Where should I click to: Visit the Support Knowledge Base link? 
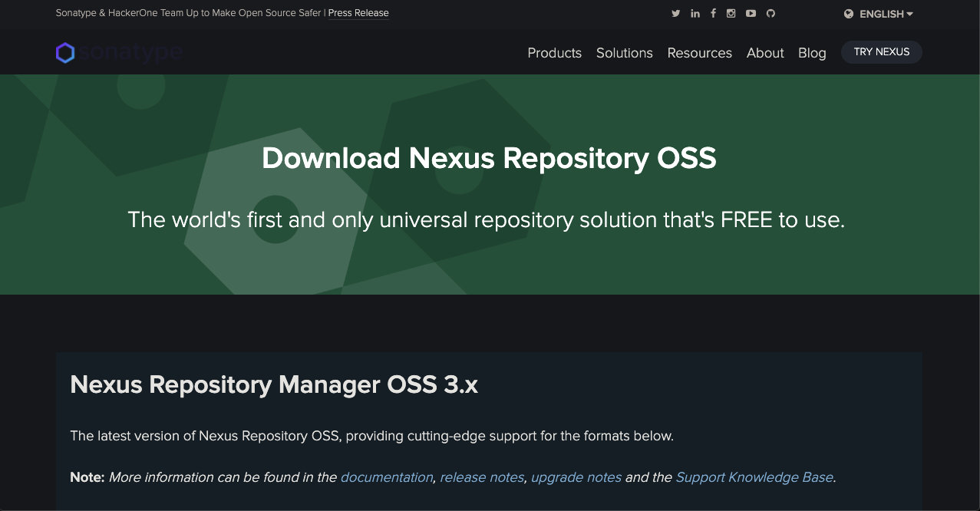(754, 477)
